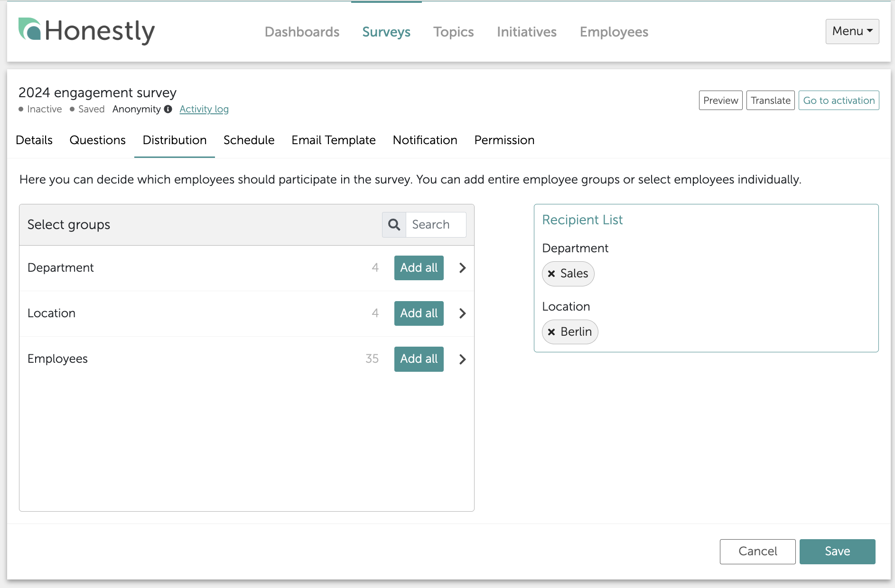This screenshot has height=588, width=895.
Task: Save the distribution settings
Action: click(837, 551)
